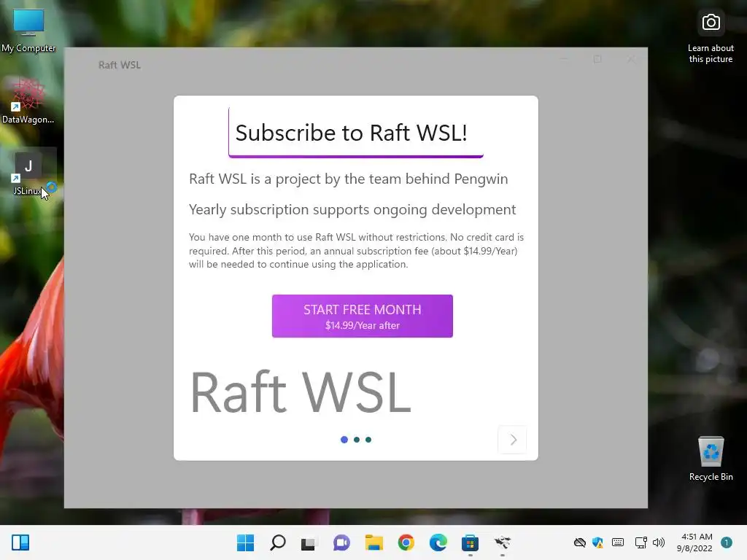The image size is (747, 560).
Task: Click Learn about this picture camera icon
Action: (711, 23)
